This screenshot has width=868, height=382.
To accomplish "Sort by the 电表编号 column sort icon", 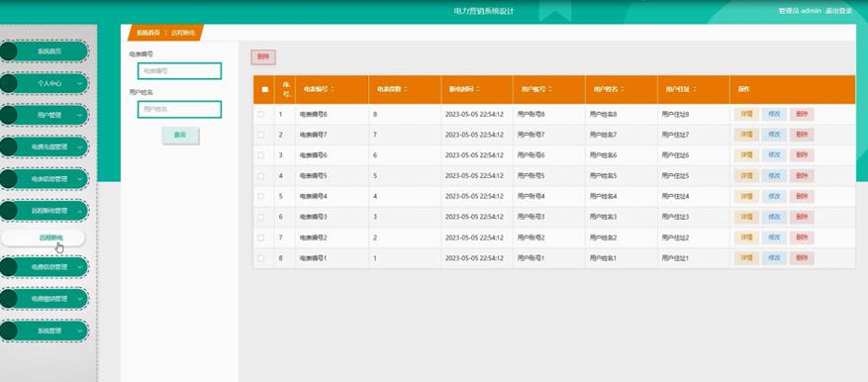I will (x=333, y=90).
